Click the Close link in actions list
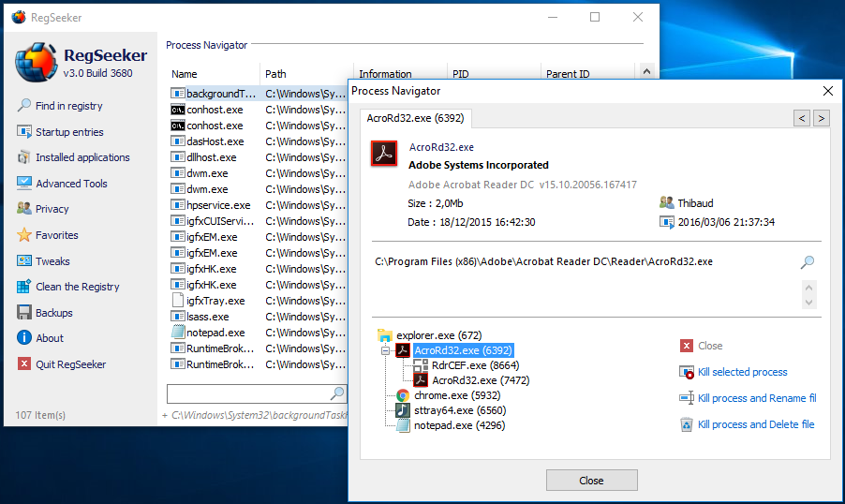 pyautogui.click(x=710, y=346)
